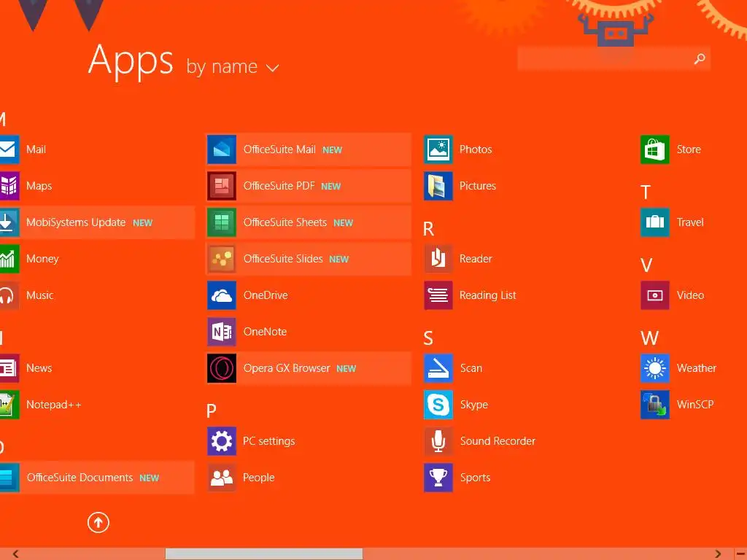
Task: Open Opera GX Browser icon
Action: coord(222,368)
